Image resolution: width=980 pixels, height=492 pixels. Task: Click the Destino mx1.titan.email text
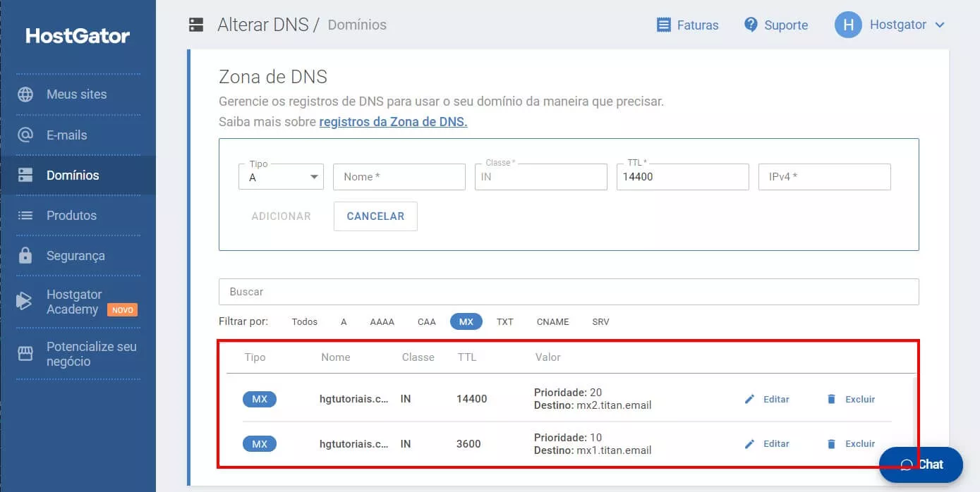(593, 450)
